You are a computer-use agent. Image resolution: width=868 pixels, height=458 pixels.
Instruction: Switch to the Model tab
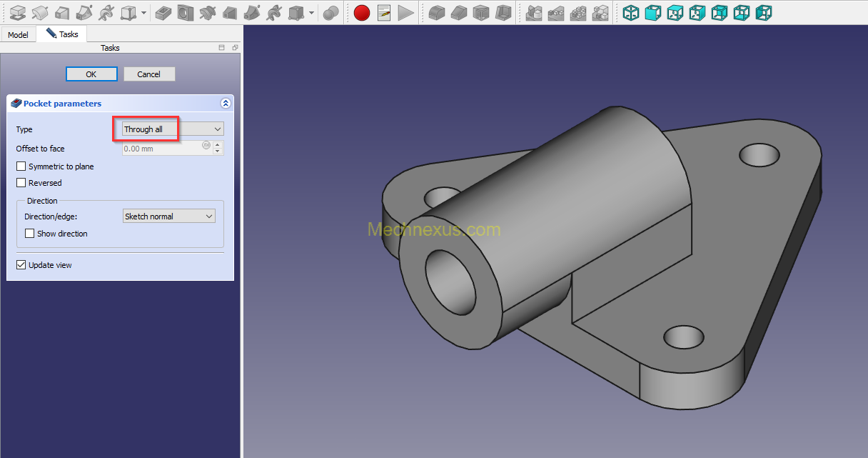click(x=18, y=34)
